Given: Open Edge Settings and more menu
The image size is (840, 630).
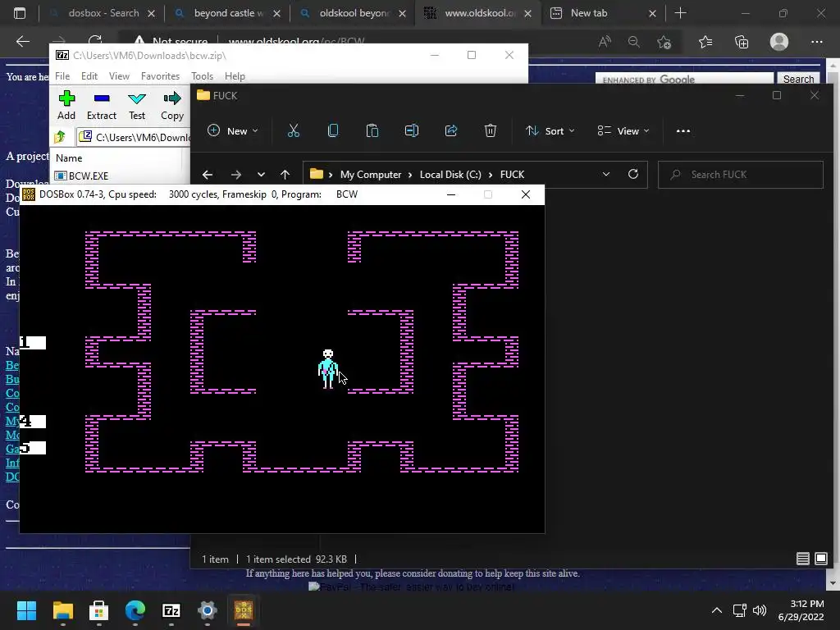Looking at the screenshot, I should (816, 42).
